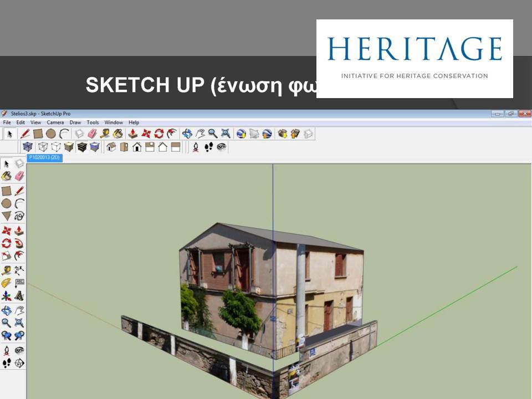This screenshot has height=399, width=532.
Task: Click the Get Models icon
Action: click(282, 134)
